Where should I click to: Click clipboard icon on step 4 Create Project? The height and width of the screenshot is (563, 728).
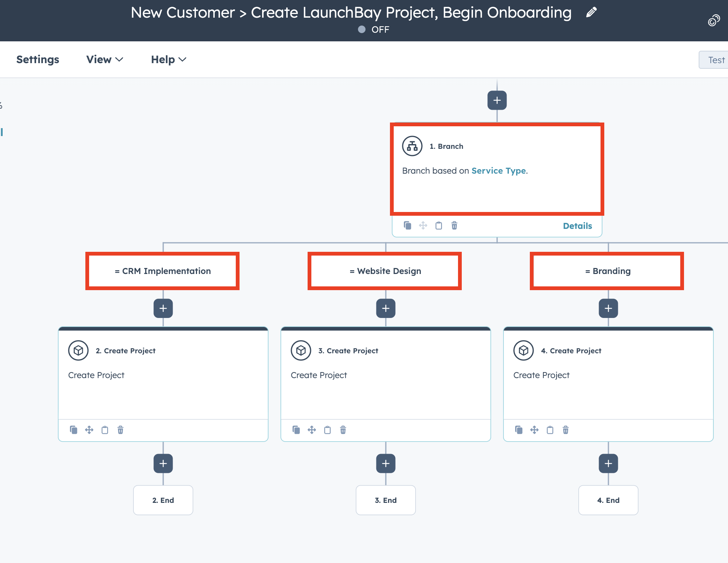(550, 430)
